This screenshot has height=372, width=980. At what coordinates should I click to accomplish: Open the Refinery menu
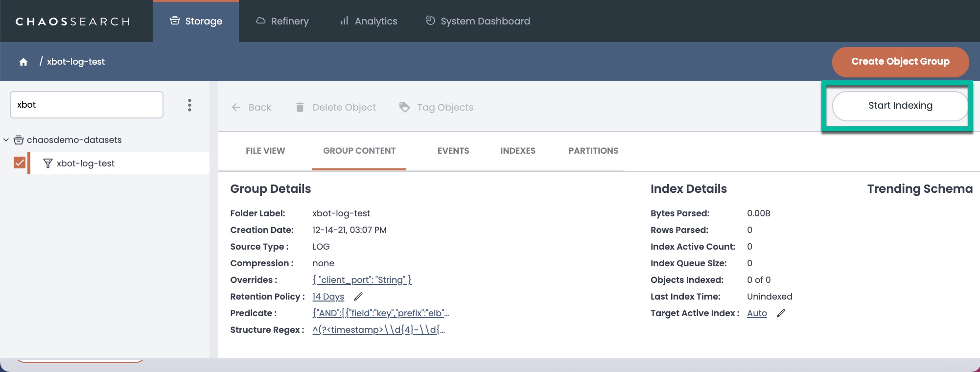coord(282,21)
